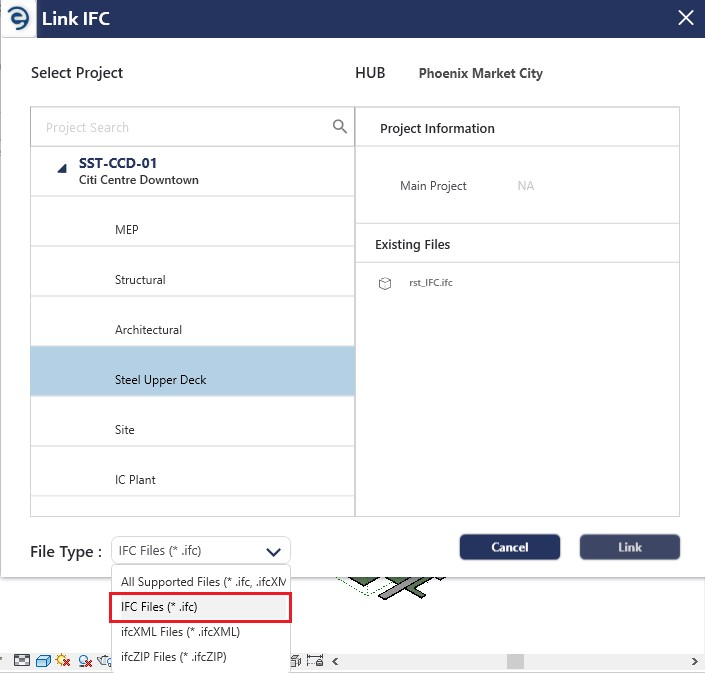
Task: Click the horizontal scrollbar right arrow
Action: point(695,661)
